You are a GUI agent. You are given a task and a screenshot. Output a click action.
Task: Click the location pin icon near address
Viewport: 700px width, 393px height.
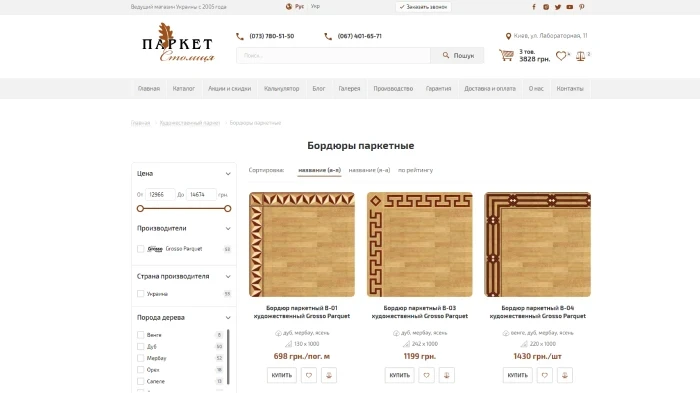[508, 36]
